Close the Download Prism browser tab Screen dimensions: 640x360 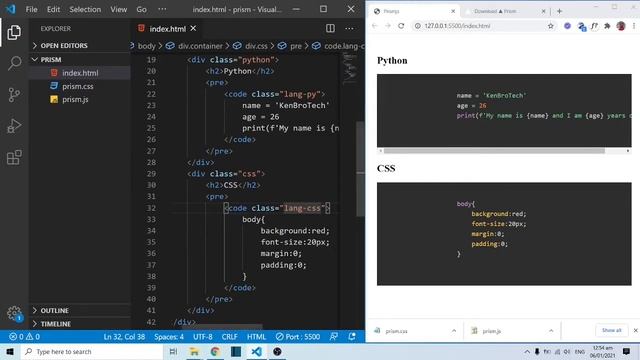click(543, 11)
